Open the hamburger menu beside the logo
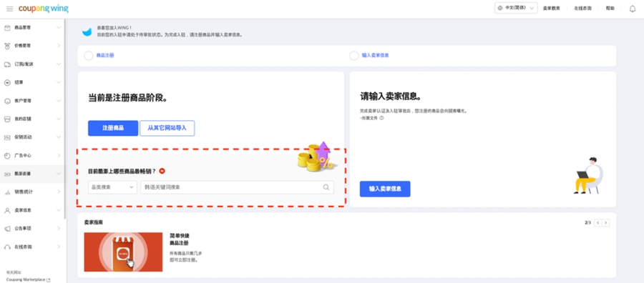 [x=10, y=9]
